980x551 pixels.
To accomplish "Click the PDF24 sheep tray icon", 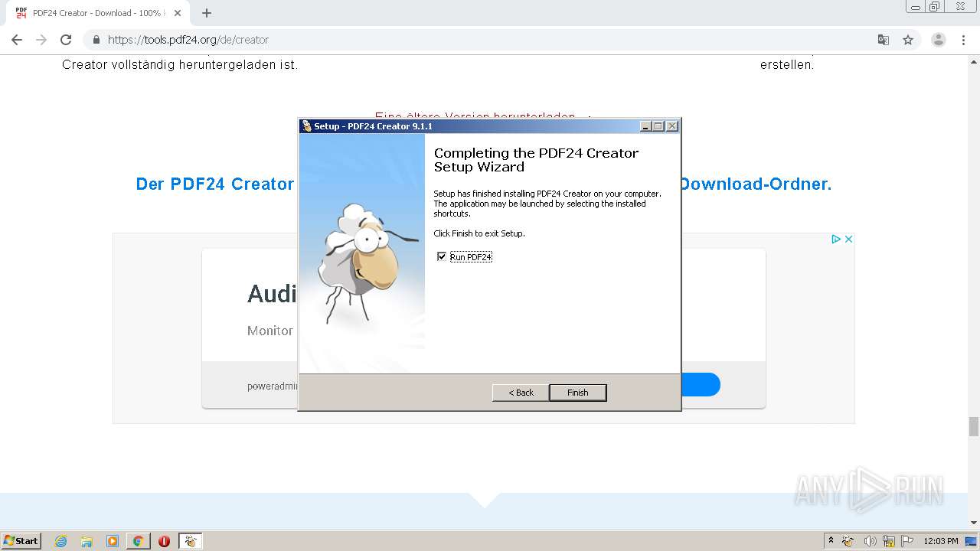I will (848, 541).
